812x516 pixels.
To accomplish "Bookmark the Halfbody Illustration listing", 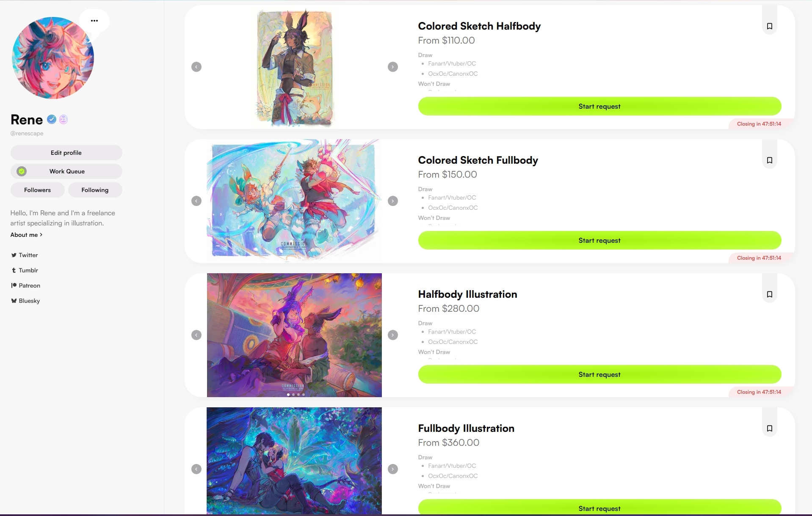I will 769,294.
